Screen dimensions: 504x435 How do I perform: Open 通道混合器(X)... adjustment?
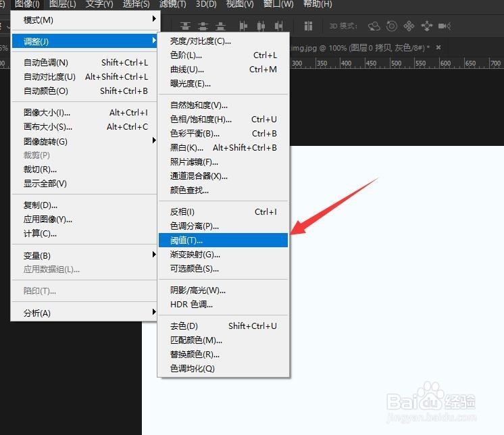(x=224, y=176)
